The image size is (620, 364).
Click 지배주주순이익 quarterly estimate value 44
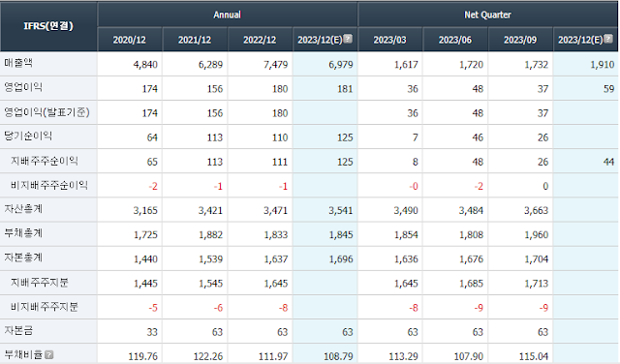coord(609,162)
